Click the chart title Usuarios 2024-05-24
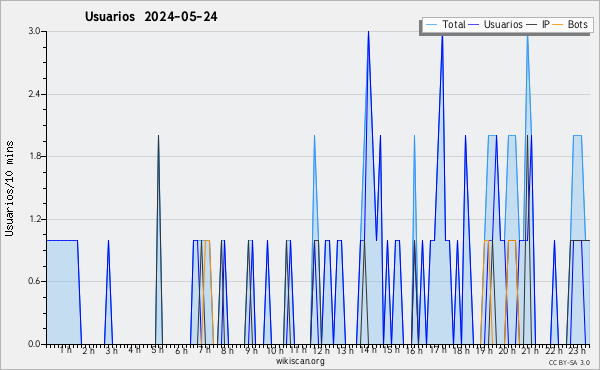The width and height of the screenshot is (600, 370). pyautogui.click(x=151, y=16)
